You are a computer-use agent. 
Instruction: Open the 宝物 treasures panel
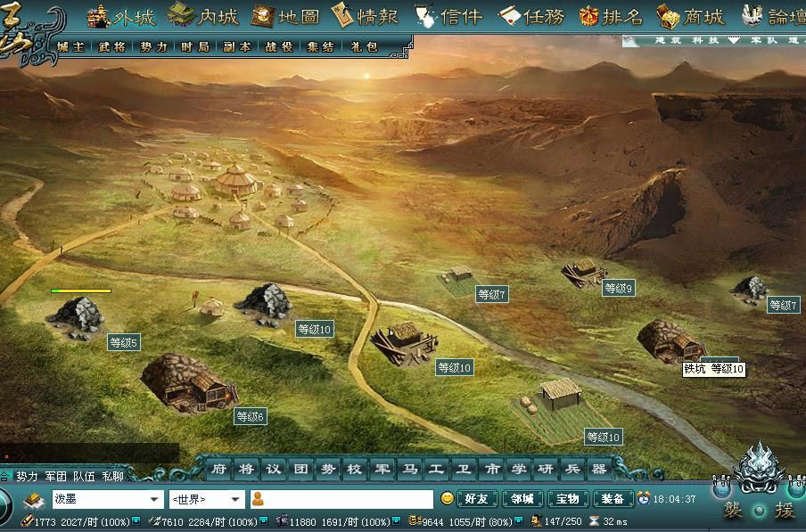[x=567, y=499]
